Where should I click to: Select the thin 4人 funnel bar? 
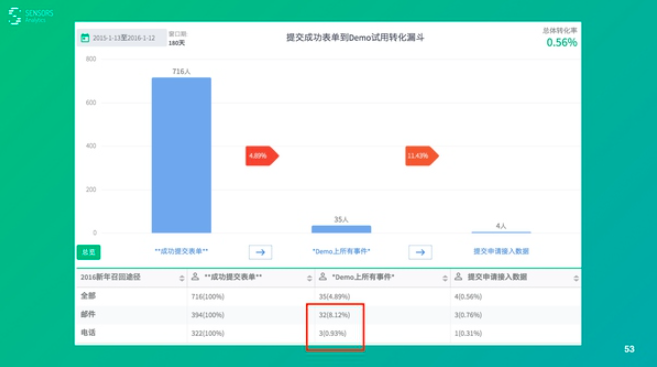pos(501,232)
